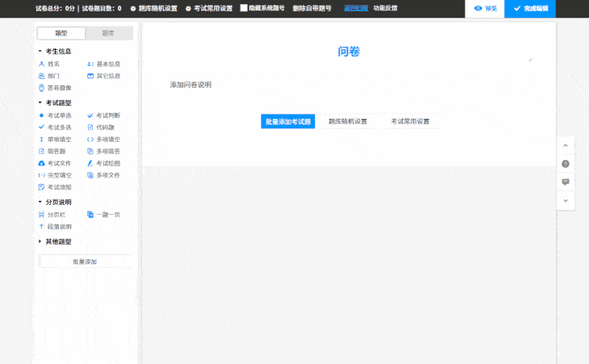Insert a 分页栏 page break

point(52,215)
